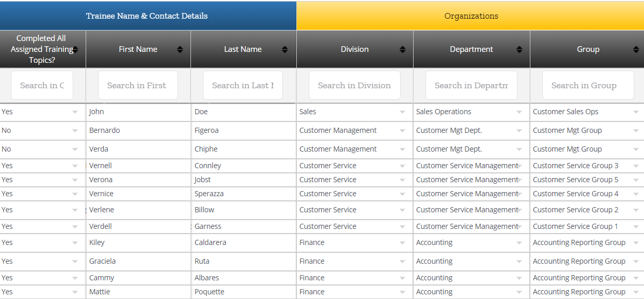Sort by Division column arrows
Viewport: 644px width, 299px height.
tap(403, 49)
